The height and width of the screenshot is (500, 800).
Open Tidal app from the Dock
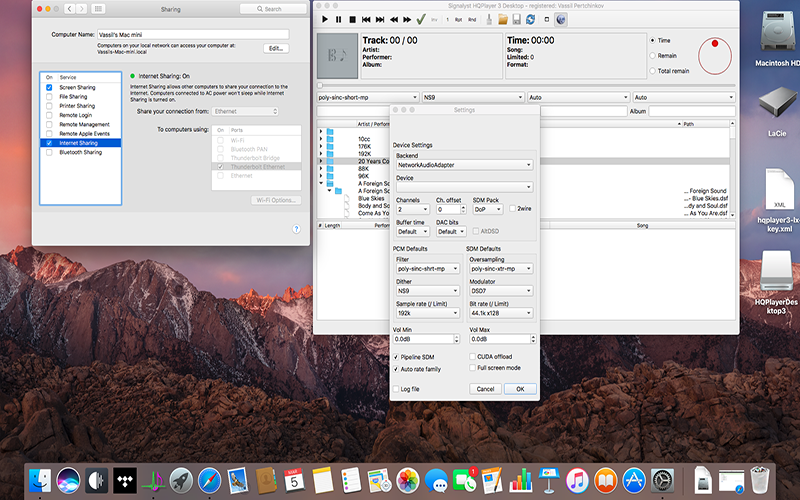125,481
